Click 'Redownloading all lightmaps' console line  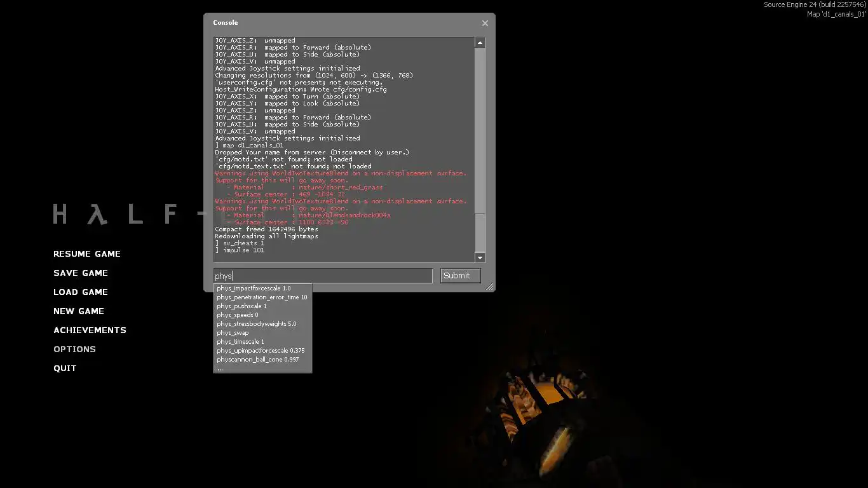(266, 236)
